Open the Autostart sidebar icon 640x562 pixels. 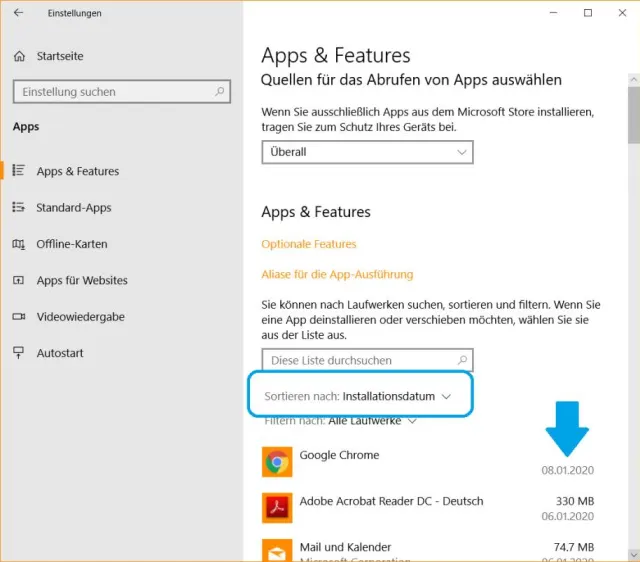pyautogui.click(x=18, y=353)
